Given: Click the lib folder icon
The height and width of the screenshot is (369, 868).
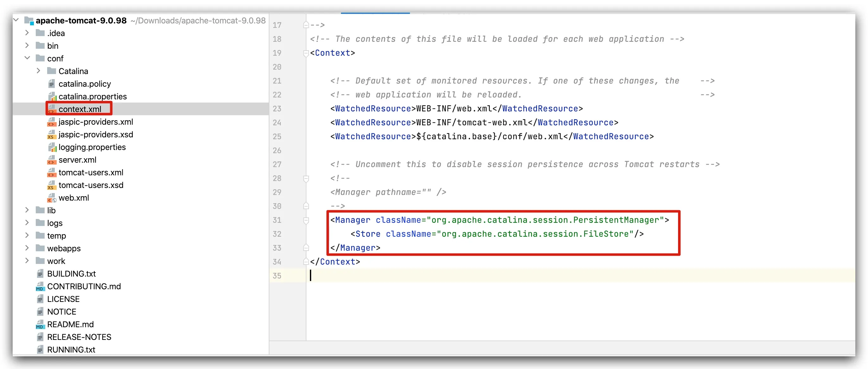Looking at the screenshot, I should pos(40,210).
